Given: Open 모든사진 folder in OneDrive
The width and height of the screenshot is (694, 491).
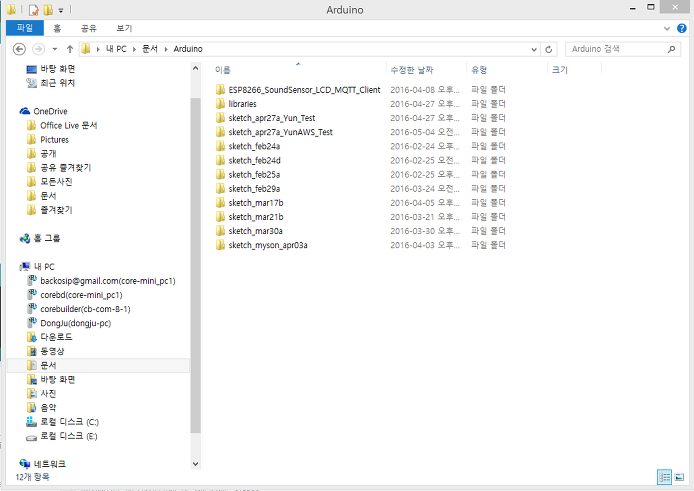Looking at the screenshot, I should [56, 182].
